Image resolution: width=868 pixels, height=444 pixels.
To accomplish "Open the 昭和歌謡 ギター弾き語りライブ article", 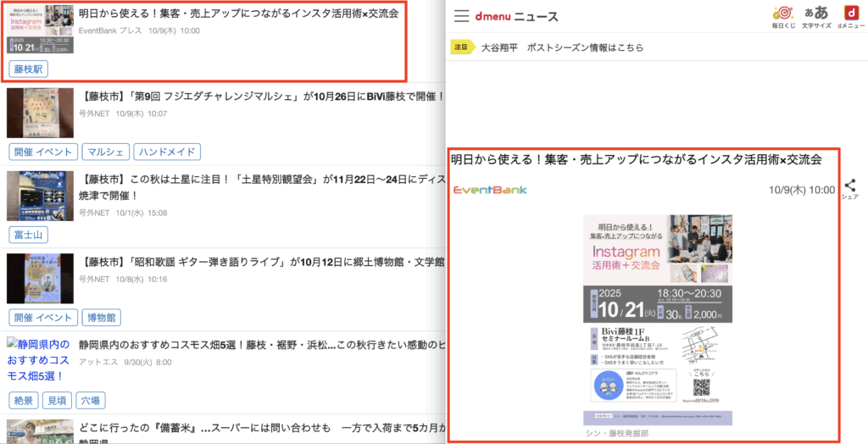I will (x=263, y=263).
